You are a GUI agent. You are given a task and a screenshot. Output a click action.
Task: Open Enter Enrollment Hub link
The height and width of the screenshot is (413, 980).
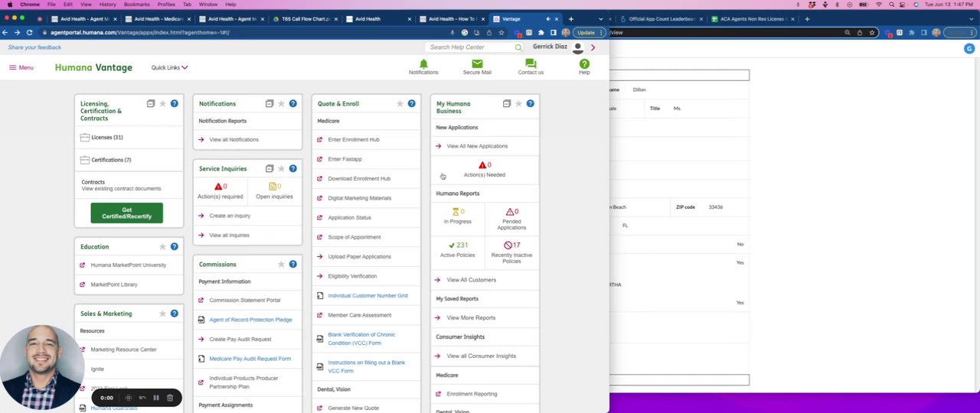coord(353,139)
